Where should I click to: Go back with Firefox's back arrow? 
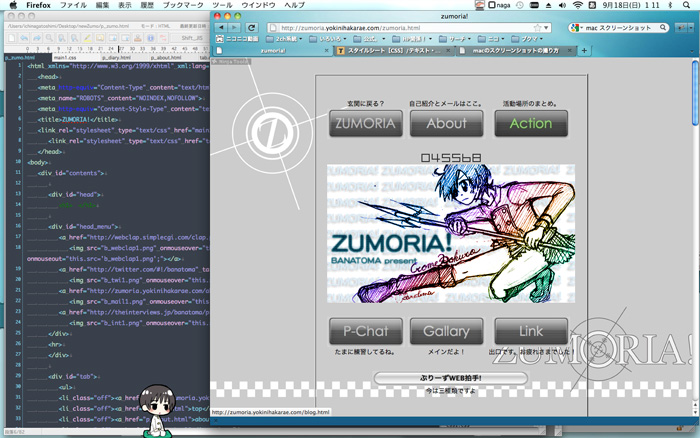(x=221, y=28)
